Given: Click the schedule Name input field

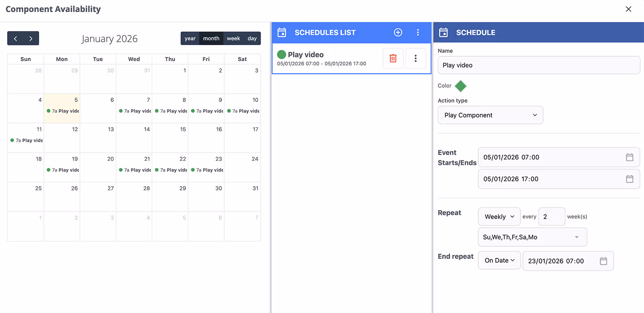Looking at the screenshot, I should [538, 65].
